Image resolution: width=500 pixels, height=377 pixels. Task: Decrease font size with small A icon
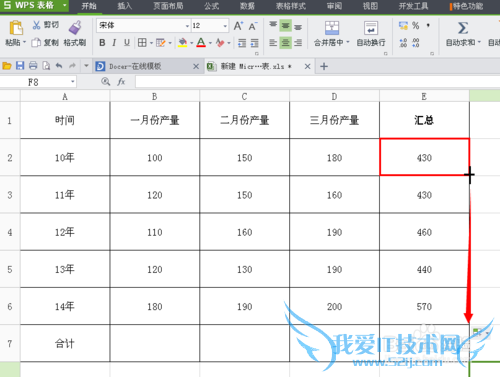click(253, 26)
